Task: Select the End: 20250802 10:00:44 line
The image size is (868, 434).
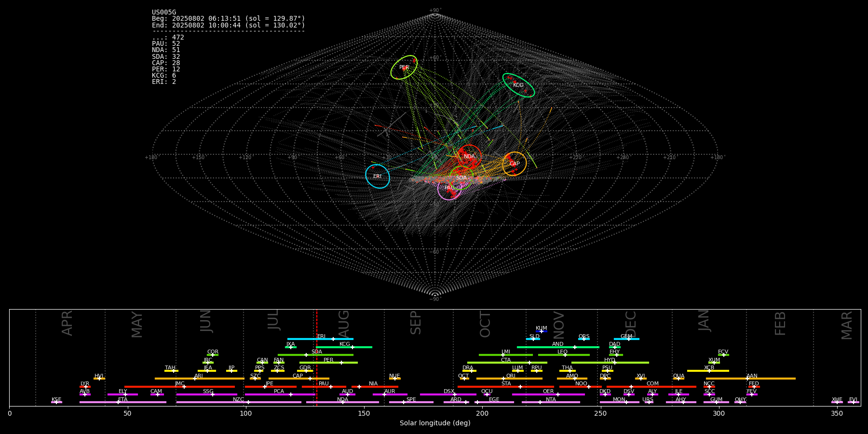Action: [x=229, y=25]
